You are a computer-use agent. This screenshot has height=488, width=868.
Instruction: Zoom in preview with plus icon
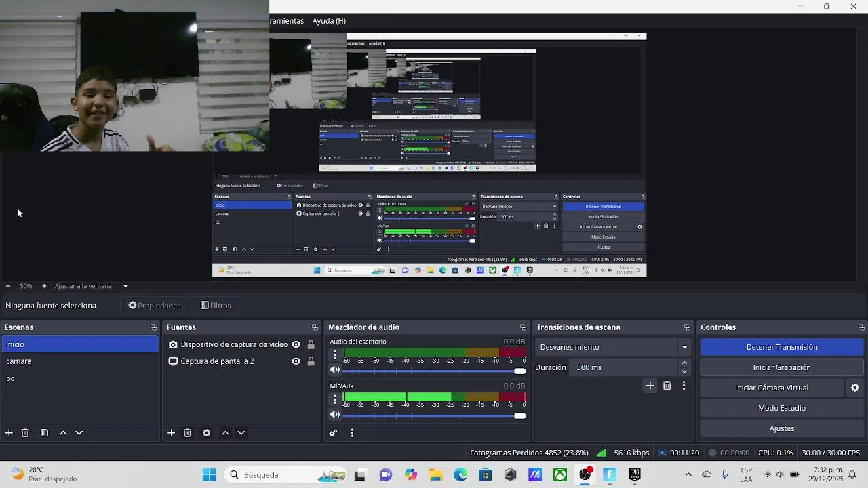pos(44,286)
